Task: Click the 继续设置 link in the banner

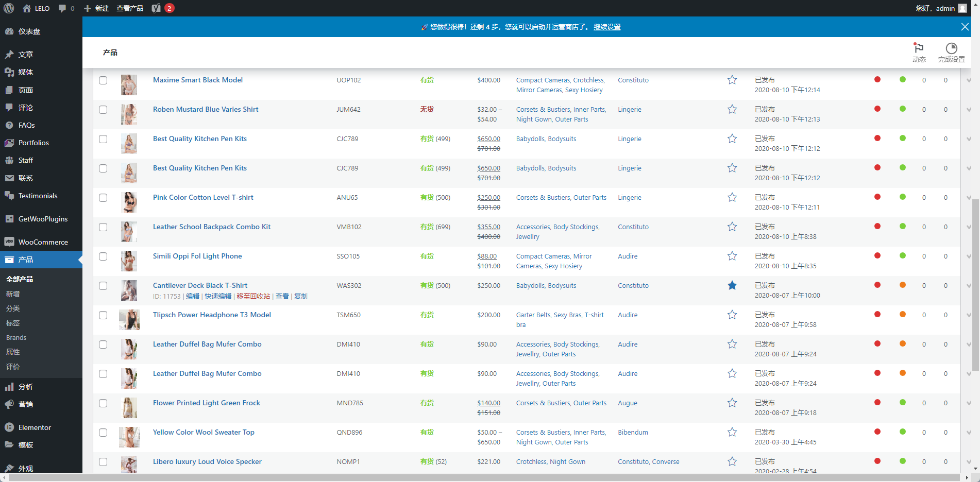Action: click(x=606, y=27)
